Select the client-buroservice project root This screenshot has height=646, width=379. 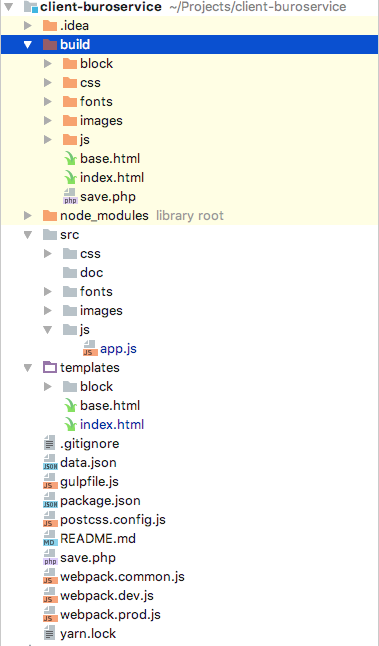pos(101,7)
